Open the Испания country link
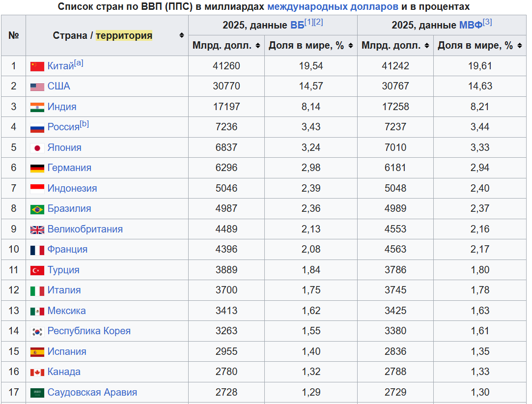Image resolution: width=532 pixels, height=404 pixels. pos(67,351)
